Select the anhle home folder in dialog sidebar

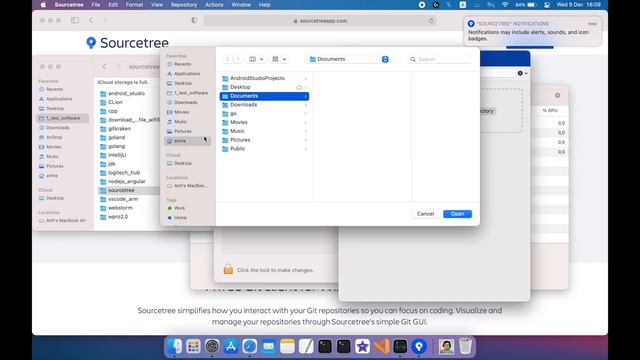pos(188,141)
